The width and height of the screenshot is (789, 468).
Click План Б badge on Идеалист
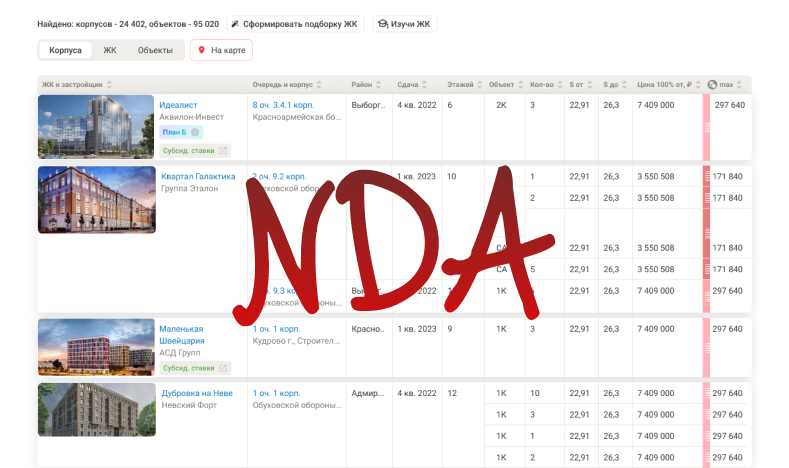(x=181, y=132)
